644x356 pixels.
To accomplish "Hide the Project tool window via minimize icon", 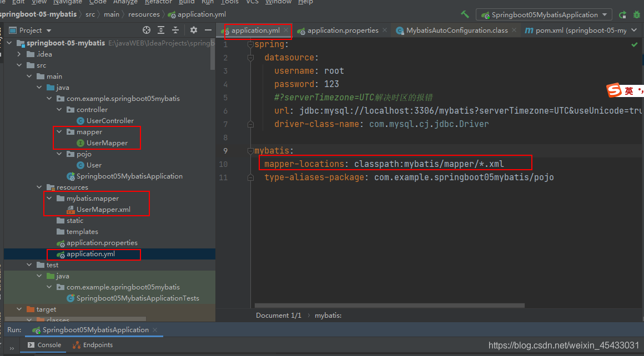I will pyautogui.click(x=208, y=30).
